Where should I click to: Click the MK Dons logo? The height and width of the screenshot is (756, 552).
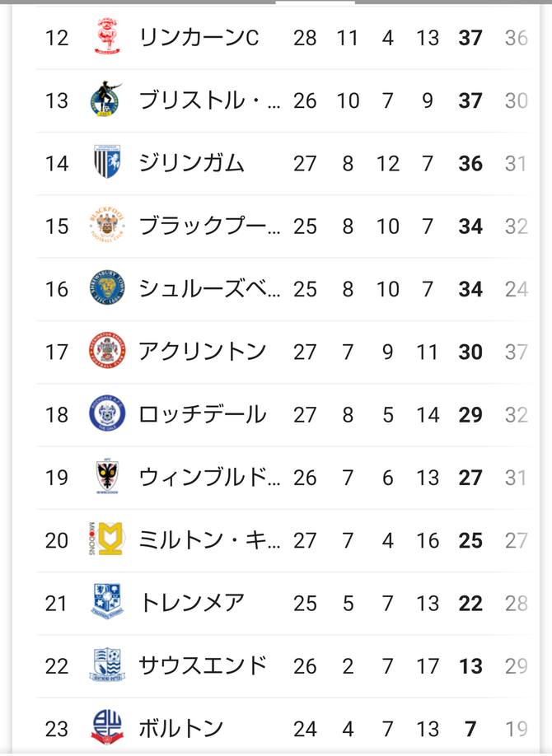tap(107, 539)
